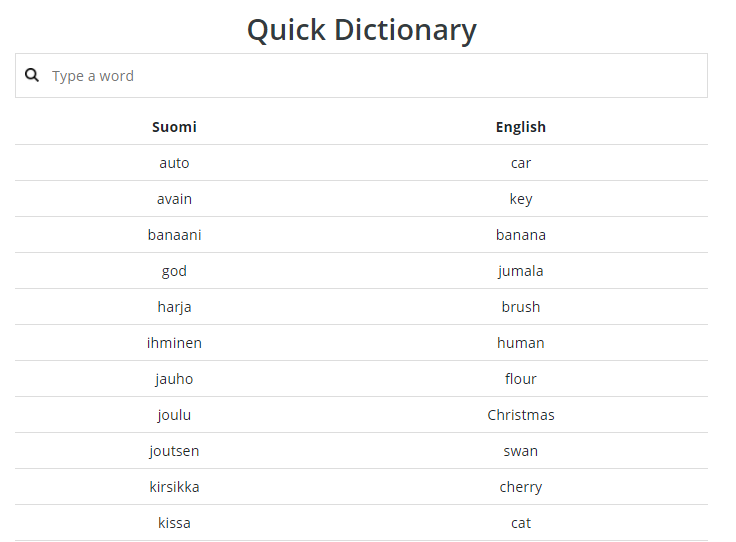This screenshot has height=542, width=736.
Task: Click the 'cherry' translation
Action: click(520, 487)
